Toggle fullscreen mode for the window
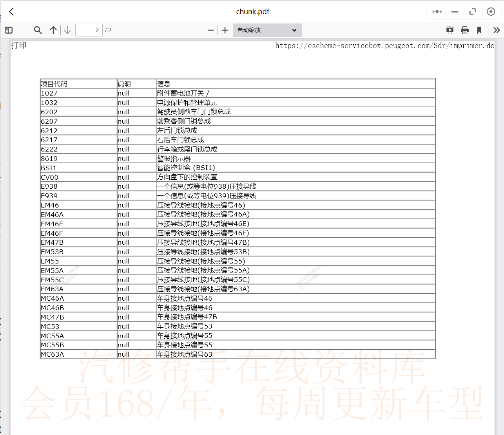Screen dimensions: 504x435 coord(473,11)
